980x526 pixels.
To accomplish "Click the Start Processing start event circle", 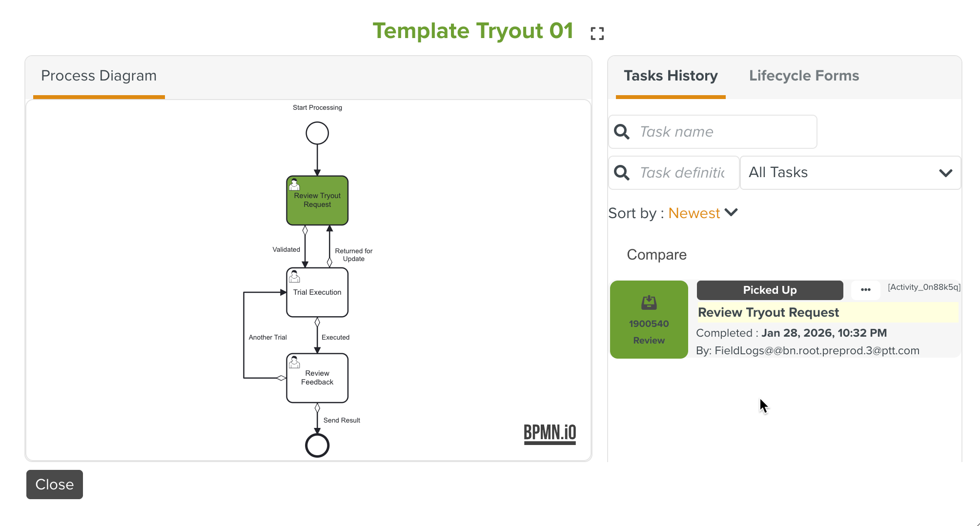I will point(317,133).
